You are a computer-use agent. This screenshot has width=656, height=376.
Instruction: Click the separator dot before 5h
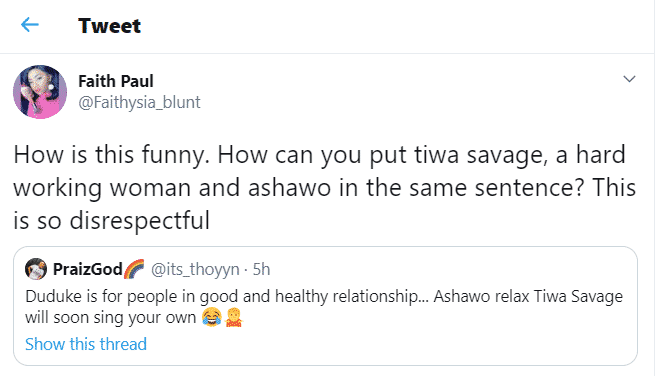[x=246, y=270]
